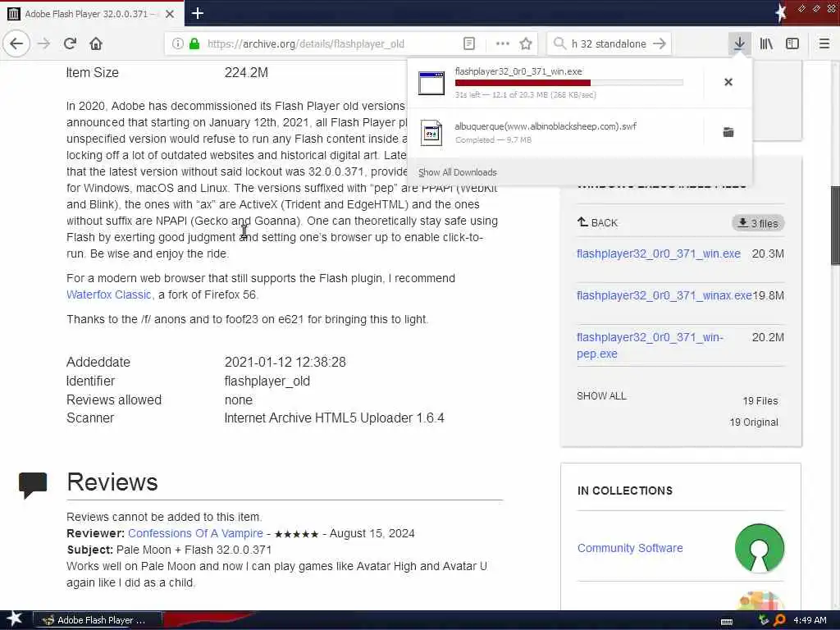840x630 pixels.
Task: Open the Community Software collection link
Action: click(x=630, y=548)
